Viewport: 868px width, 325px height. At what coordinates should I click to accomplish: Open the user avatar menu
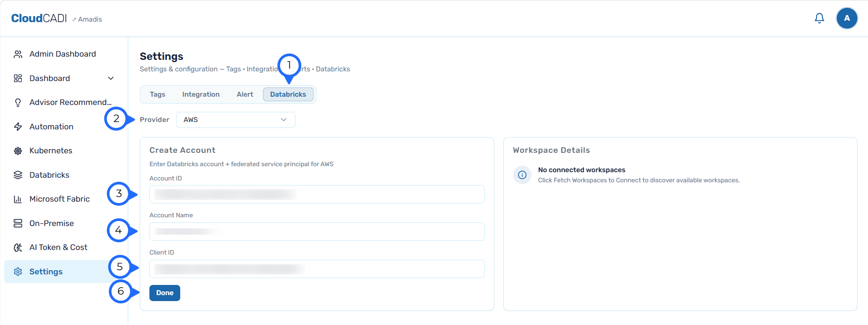tap(847, 18)
